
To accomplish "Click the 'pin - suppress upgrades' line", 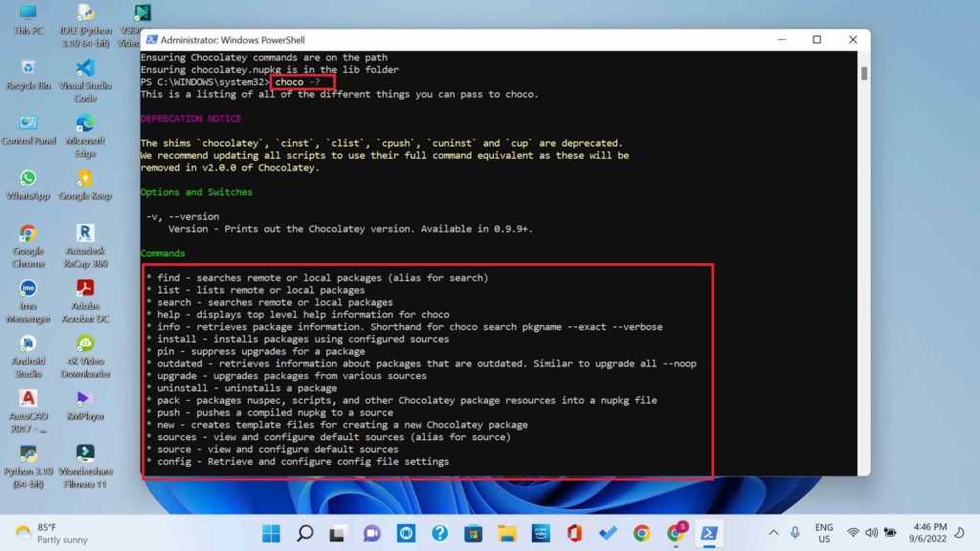I will pos(256,351).
